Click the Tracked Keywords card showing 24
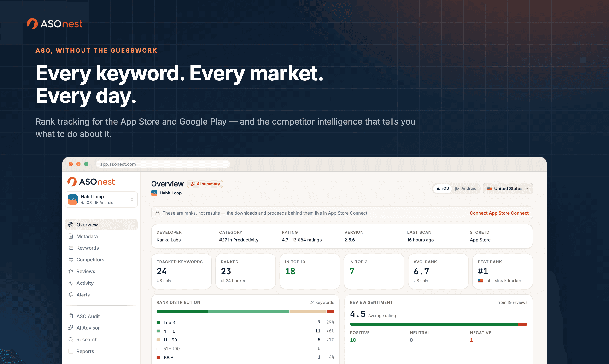The width and height of the screenshot is (609, 364). [x=181, y=271]
